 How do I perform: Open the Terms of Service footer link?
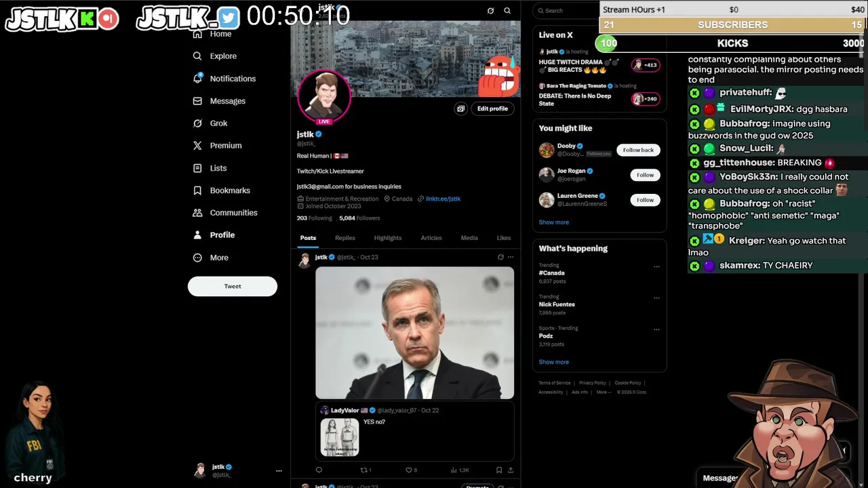(555, 383)
